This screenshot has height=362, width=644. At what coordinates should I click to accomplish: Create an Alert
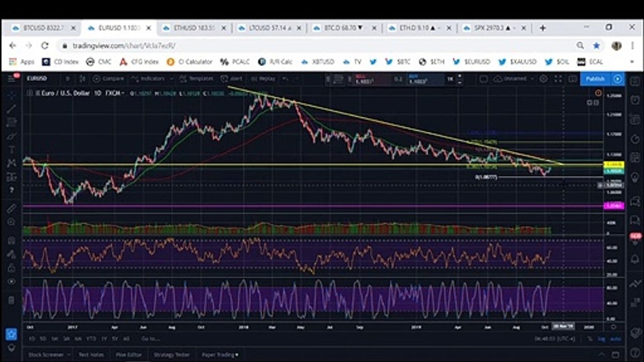coord(232,79)
